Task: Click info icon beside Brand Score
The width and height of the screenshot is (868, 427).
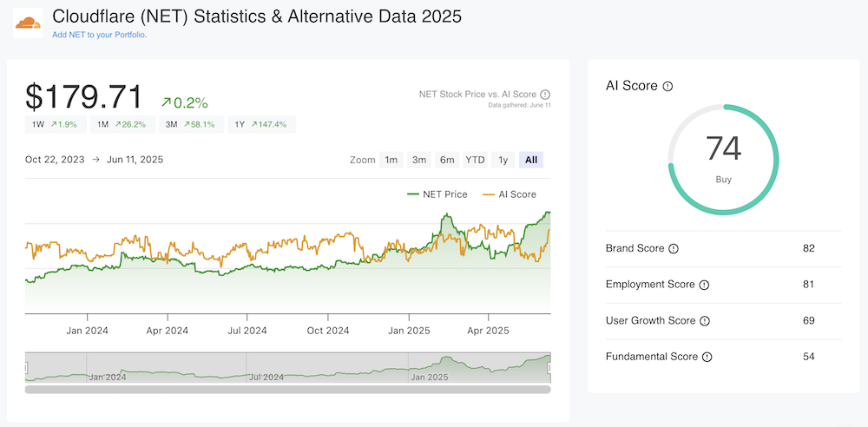Action: [x=674, y=249]
